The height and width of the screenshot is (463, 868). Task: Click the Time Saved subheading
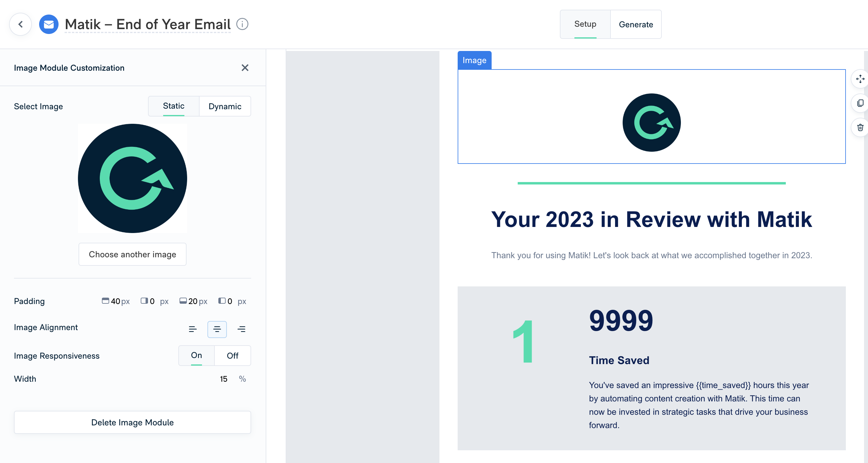click(619, 360)
